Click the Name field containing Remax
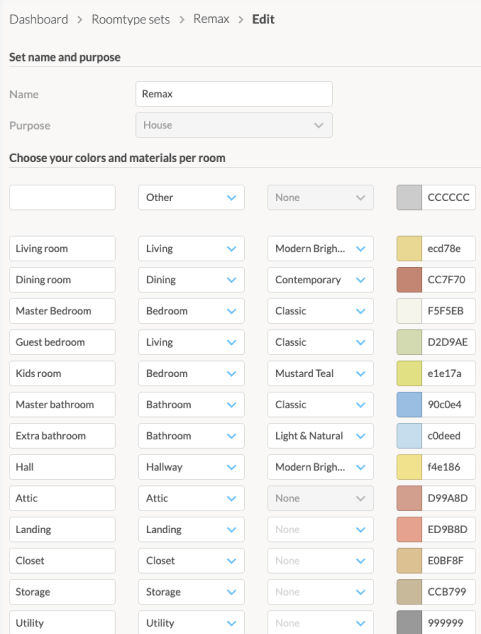481x634 pixels. [234, 94]
